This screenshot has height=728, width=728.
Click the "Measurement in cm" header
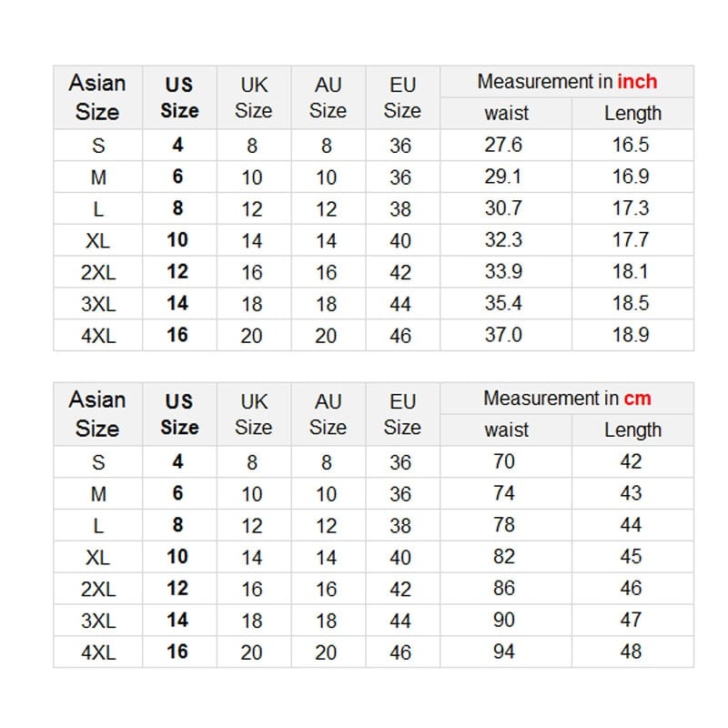[x=567, y=399]
